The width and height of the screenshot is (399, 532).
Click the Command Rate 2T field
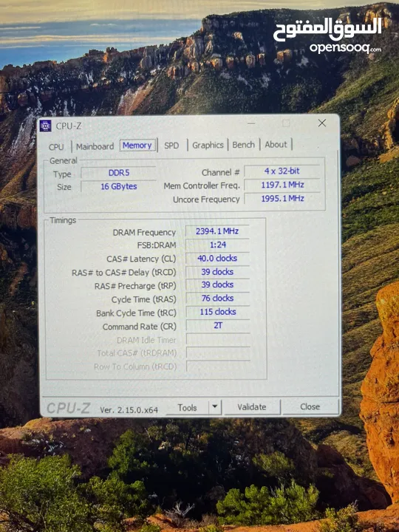click(217, 326)
